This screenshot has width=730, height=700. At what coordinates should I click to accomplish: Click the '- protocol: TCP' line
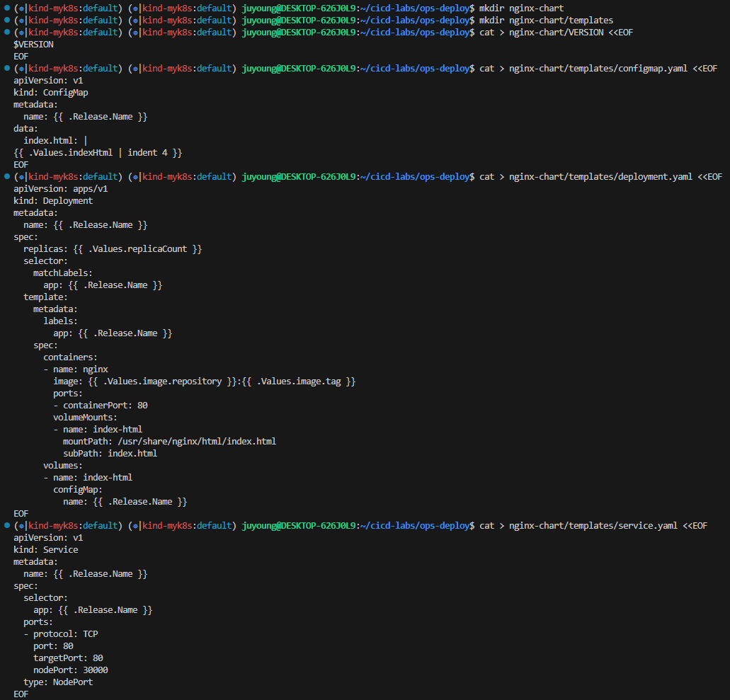click(60, 634)
